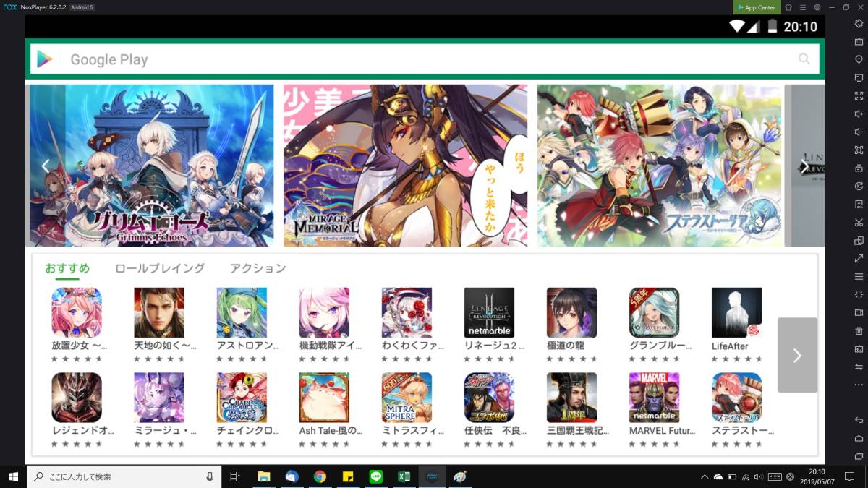Click the Google Play search magnifier icon
Screen dimensions: 868x488
coord(804,59)
